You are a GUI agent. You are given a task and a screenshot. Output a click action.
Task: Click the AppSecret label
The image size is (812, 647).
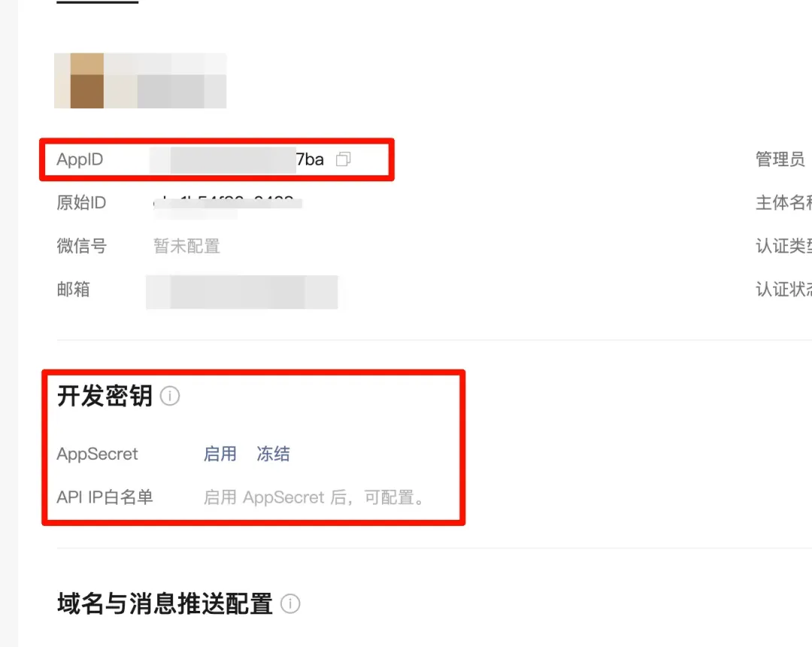click(97, 454)
